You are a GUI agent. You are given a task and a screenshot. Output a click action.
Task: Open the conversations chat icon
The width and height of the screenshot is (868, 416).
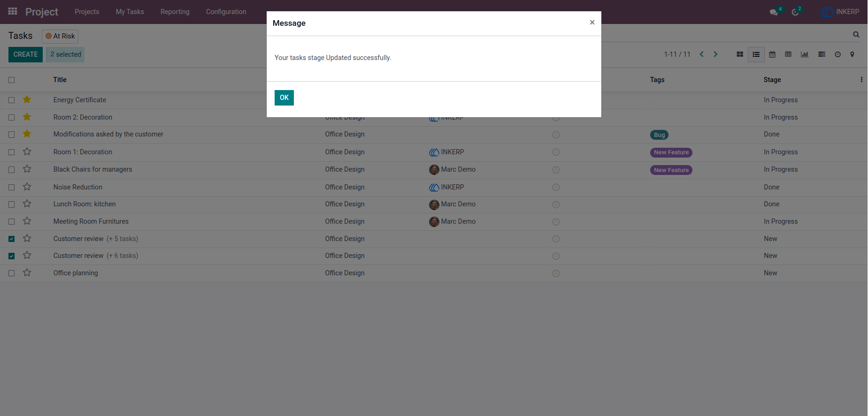[774, 12]
